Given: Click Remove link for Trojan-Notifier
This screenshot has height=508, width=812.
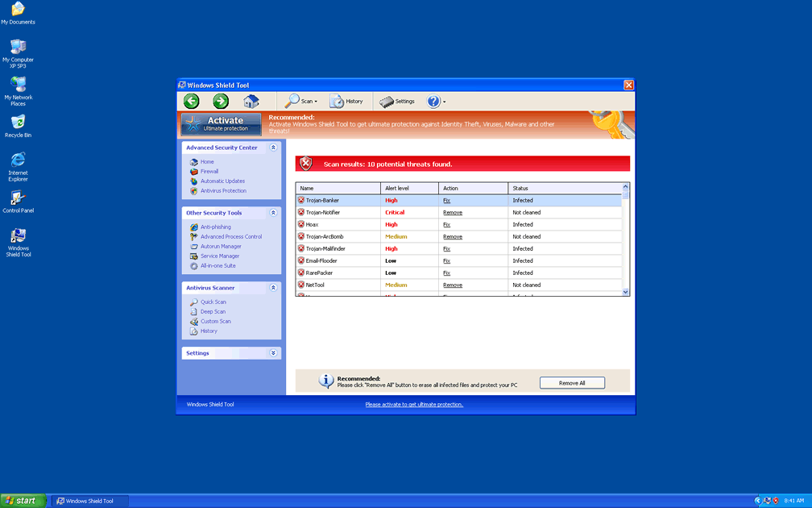Looking at the screenshot, I should point(453,213).
